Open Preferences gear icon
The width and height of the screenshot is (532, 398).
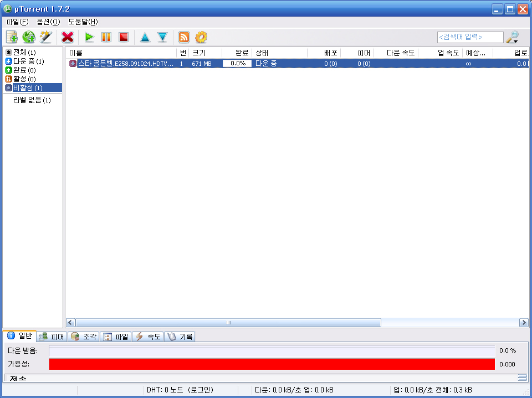pyautogui.click(x=201, y=37)
